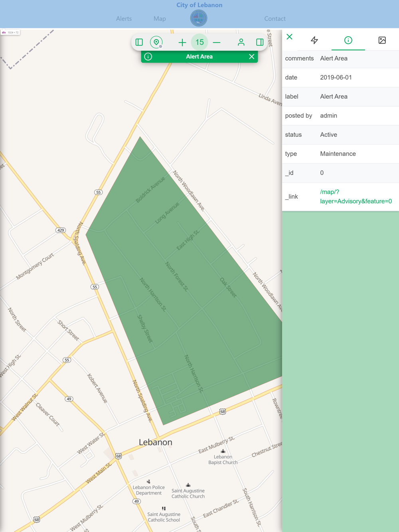Open the user account icon
The height and width of the screenshot is (532, 399).
[241, 42]
